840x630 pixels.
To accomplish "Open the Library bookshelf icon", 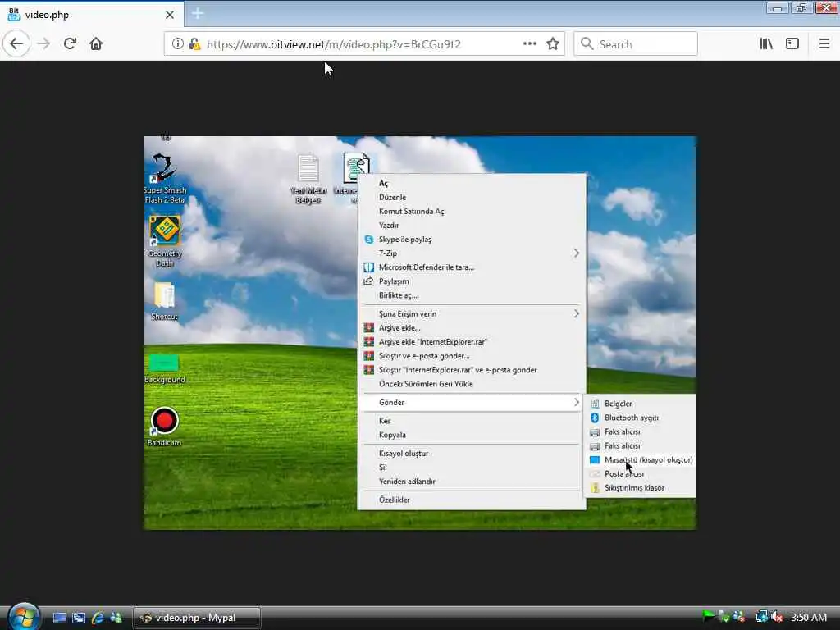I will click(767, 44).
